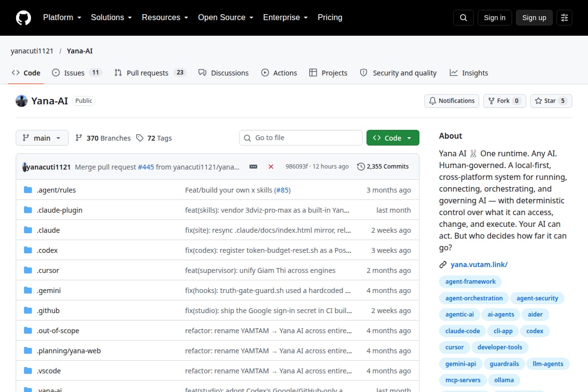This screenshot has height=392, width=588.
Task: Click the 72 Tags icon
Action: click(140, 138)
